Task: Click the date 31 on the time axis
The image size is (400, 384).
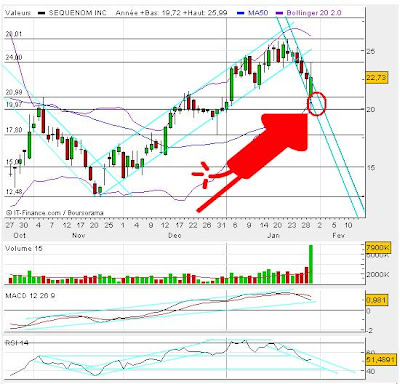Action: pos(221,225)
